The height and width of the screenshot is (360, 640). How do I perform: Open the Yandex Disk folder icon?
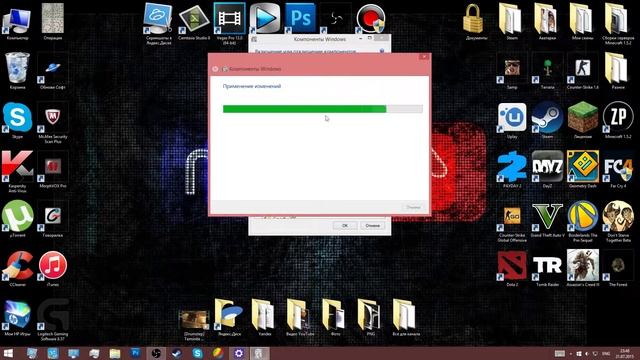(229, 317)
